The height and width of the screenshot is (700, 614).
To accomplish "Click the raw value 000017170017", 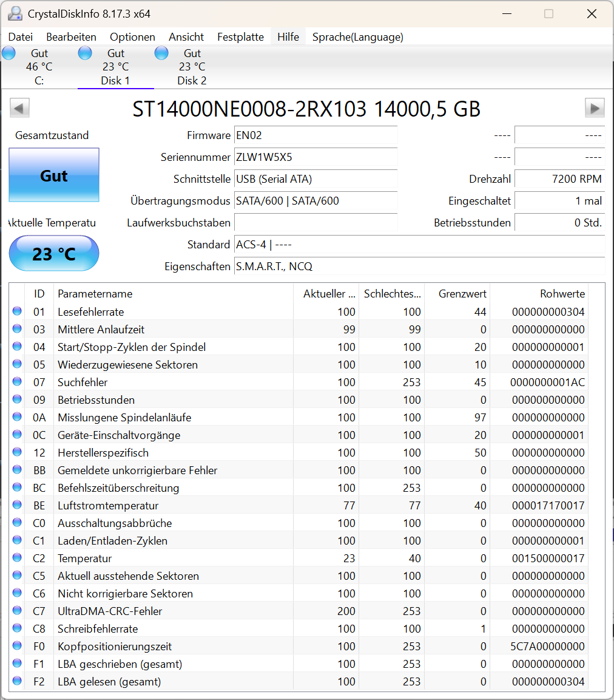I will [548, 506].
